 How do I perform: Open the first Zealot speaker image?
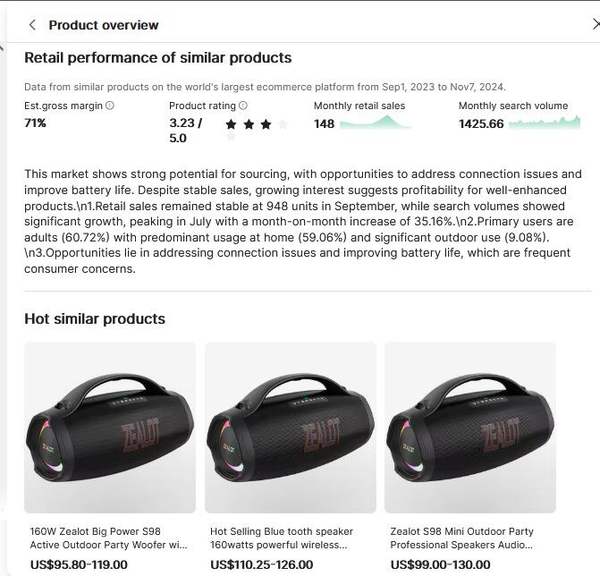[x=110, y=428]
